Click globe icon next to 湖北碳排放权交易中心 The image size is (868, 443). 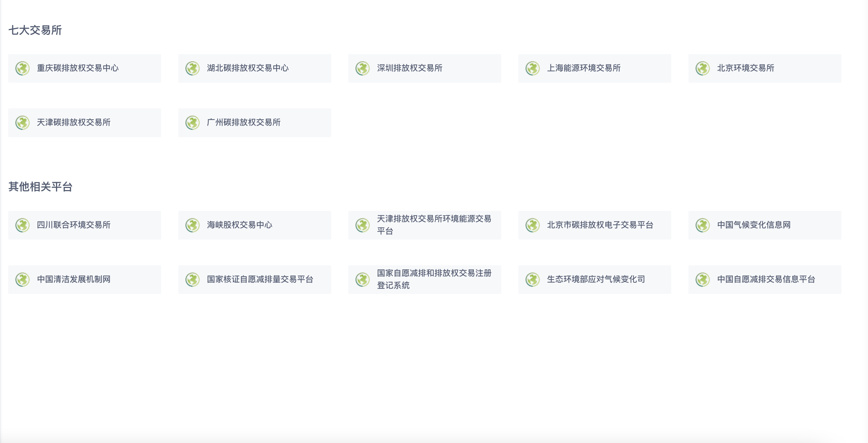(x=193, y=68)
